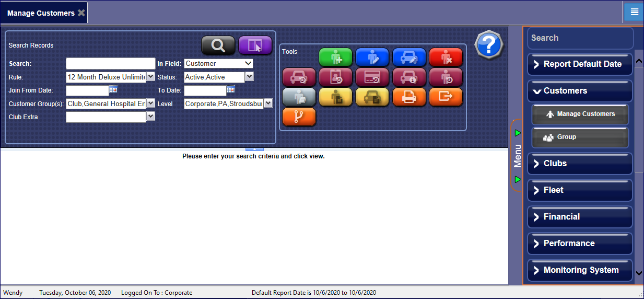The image size is (644, 299).
Task: Select the Manage Customers tab
Action: coord(41,13)
